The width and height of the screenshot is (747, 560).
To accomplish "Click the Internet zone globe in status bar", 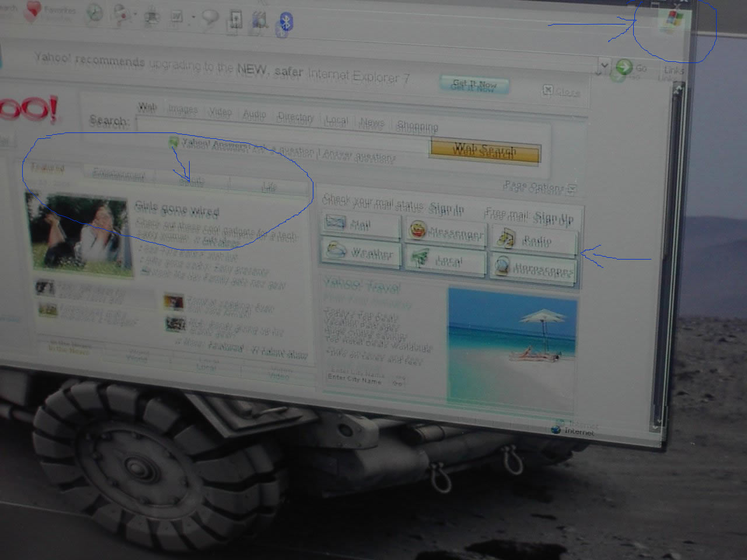I will pos(556,429).
